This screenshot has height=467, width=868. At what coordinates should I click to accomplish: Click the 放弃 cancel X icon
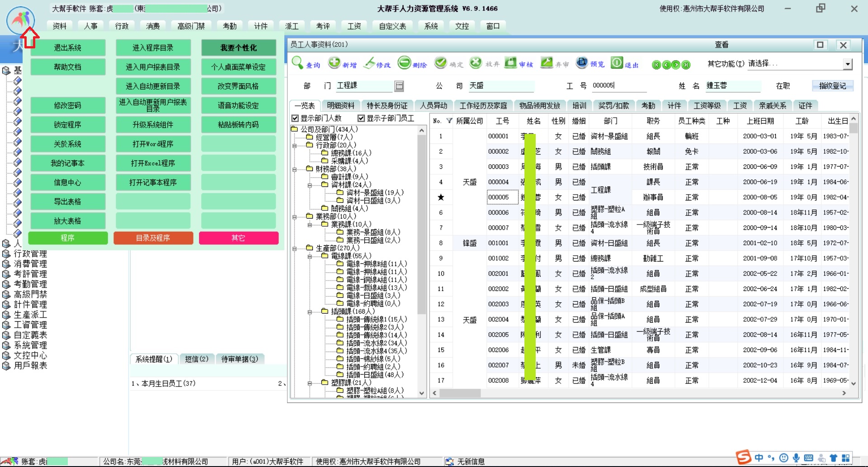(476, 63)
